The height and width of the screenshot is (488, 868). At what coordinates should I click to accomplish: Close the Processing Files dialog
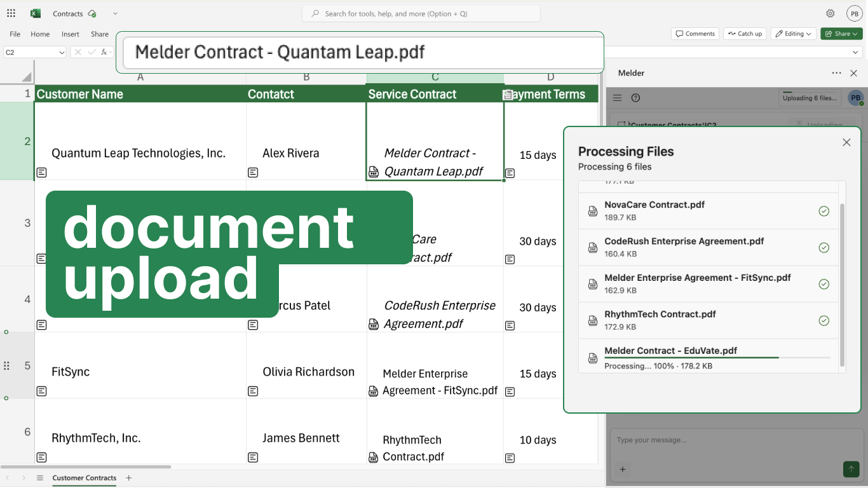(x=846, y=142)
